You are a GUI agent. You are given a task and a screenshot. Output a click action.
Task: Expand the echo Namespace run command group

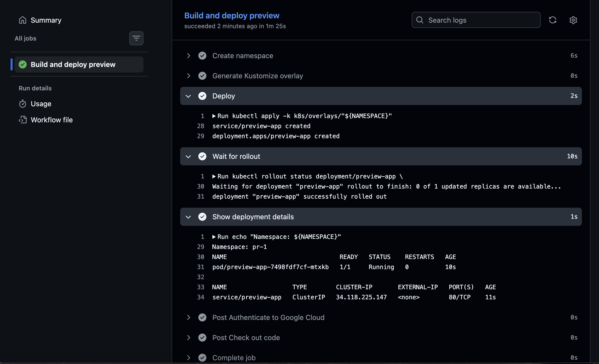pos(214,237)
